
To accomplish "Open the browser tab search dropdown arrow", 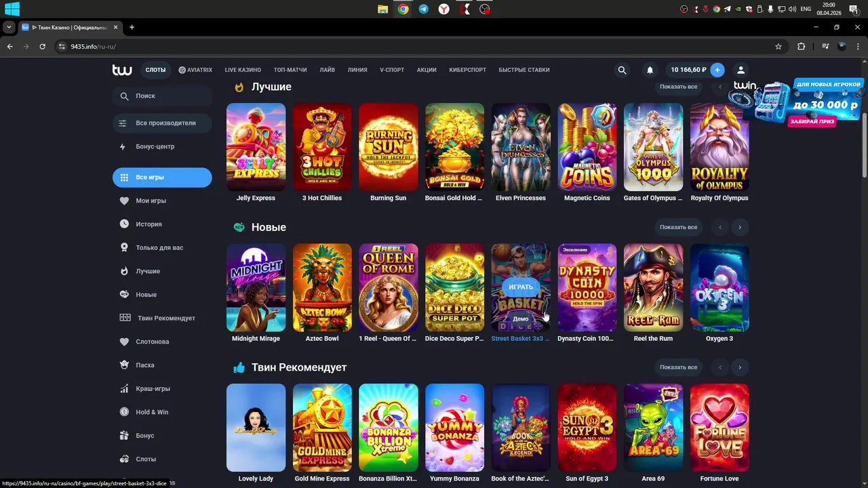I will coord(9,27).
